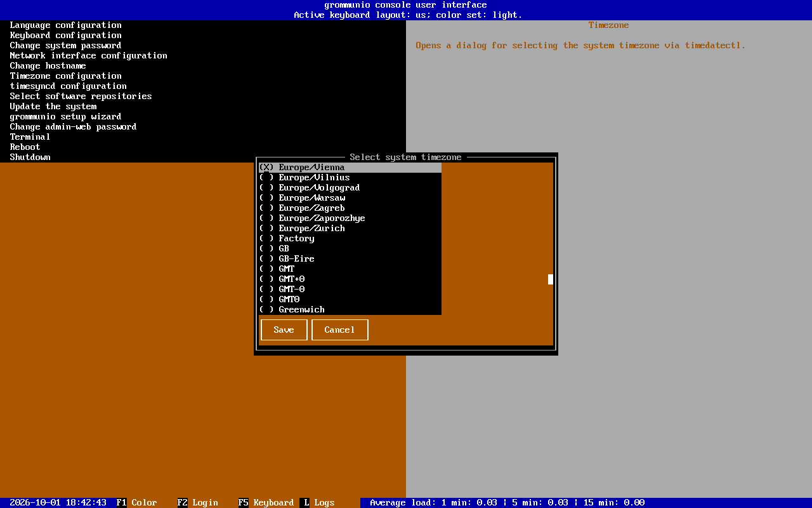Choose the GMT+0 timezone
Image resolution: width=812 pixels, height=508 pixels.
coord(350,279)
